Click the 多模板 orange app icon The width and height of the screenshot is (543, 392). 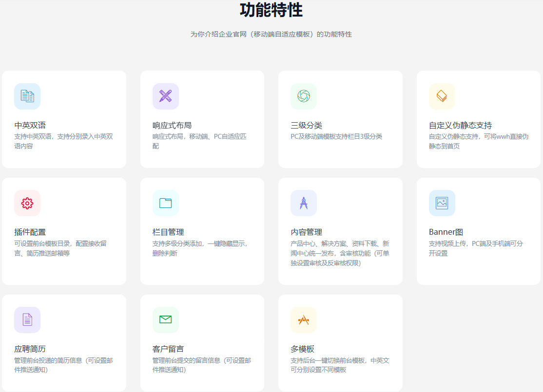tap(304, 320)
